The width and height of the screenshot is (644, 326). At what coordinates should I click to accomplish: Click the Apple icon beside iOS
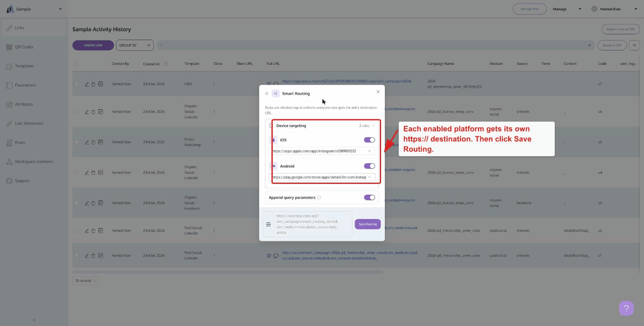(273, 140)
